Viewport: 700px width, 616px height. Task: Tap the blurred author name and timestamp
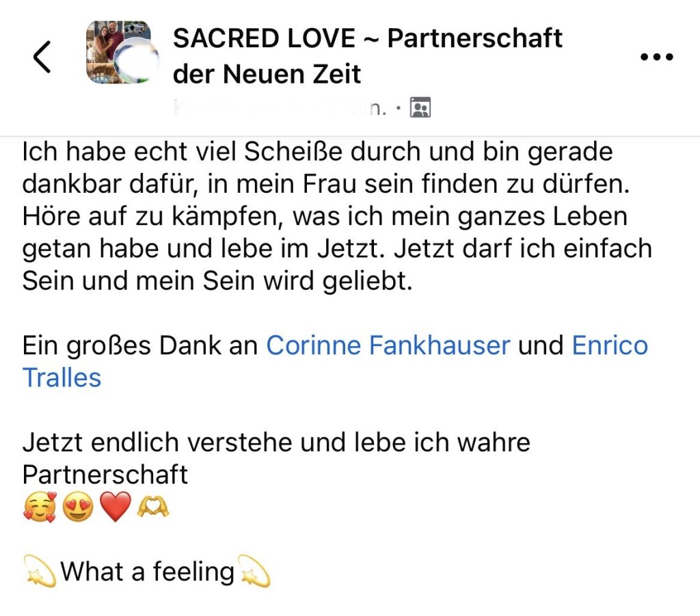tap(280, 107)
